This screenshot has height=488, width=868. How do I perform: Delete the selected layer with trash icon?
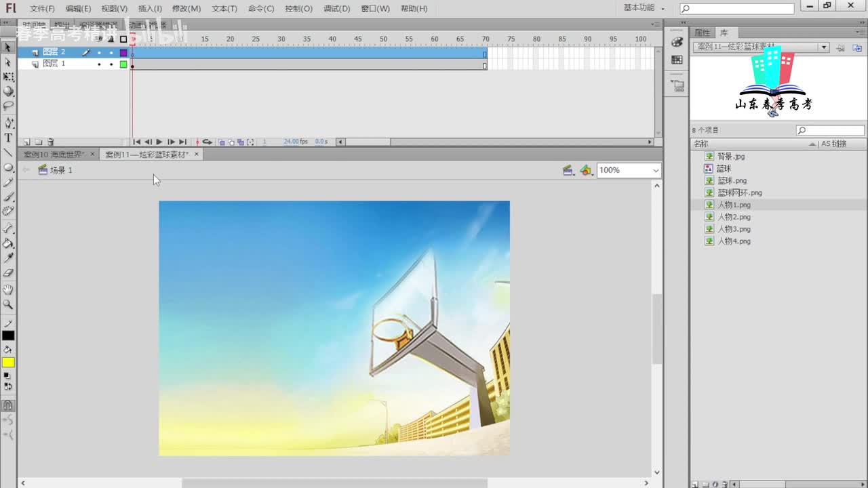coord(50,142)
